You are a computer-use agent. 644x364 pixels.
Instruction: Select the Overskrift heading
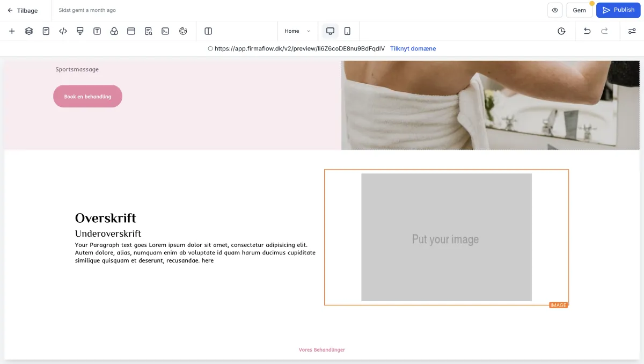106,218
